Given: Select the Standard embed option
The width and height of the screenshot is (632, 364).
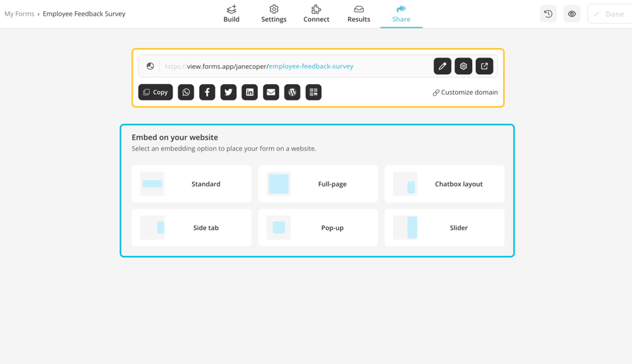Looking at the screenshot, I should (191, 184).
